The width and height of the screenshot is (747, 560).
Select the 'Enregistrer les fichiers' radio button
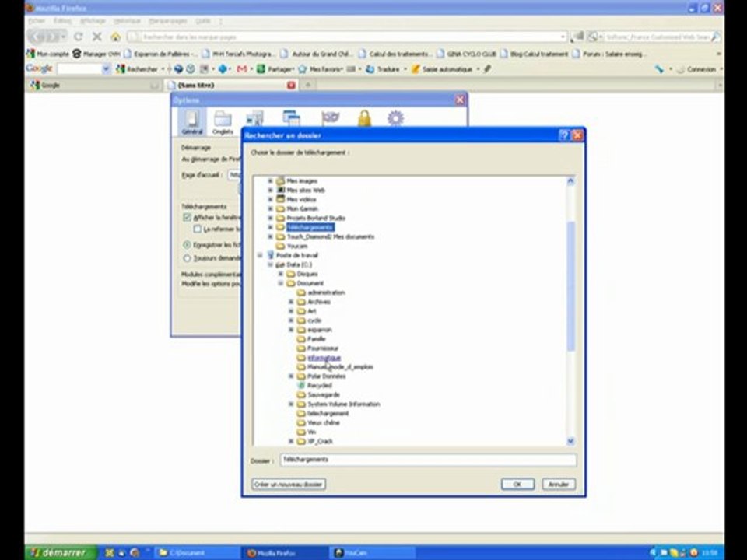187,245
